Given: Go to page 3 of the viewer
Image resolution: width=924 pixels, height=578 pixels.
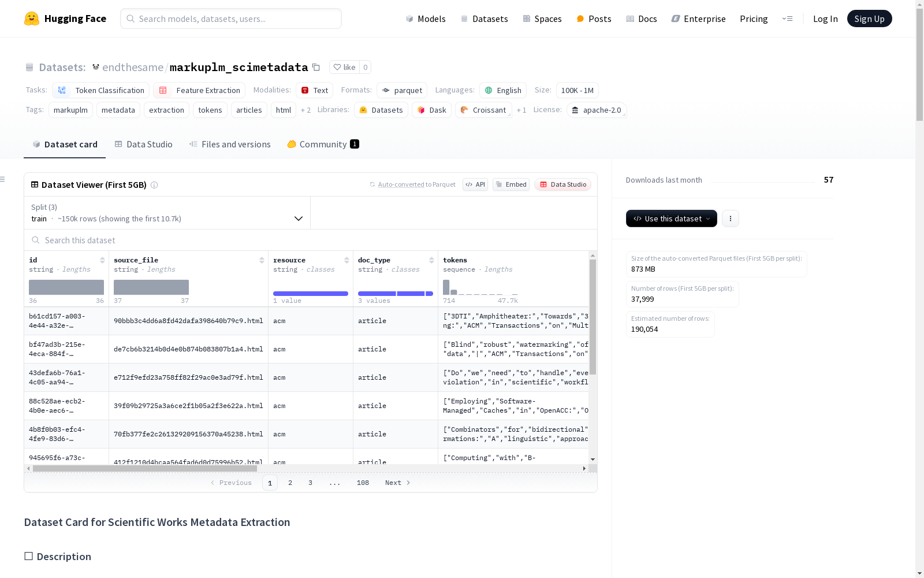Looking at the screenshot, I should (x=310, y=483).
